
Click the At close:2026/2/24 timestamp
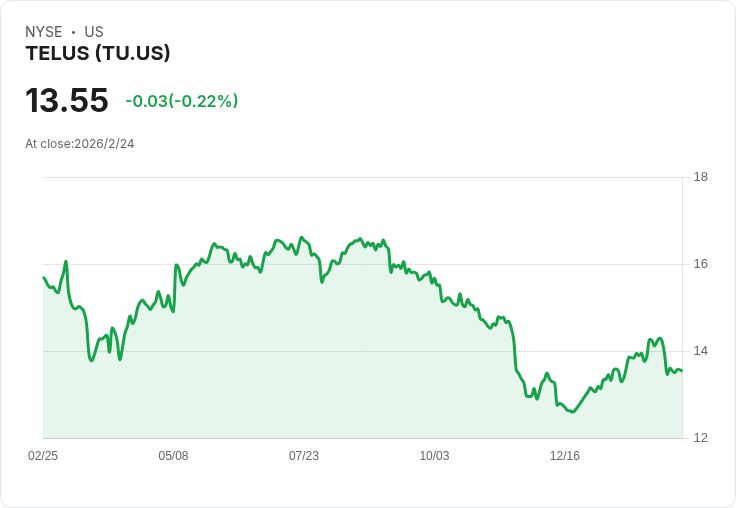coord(80,144)
